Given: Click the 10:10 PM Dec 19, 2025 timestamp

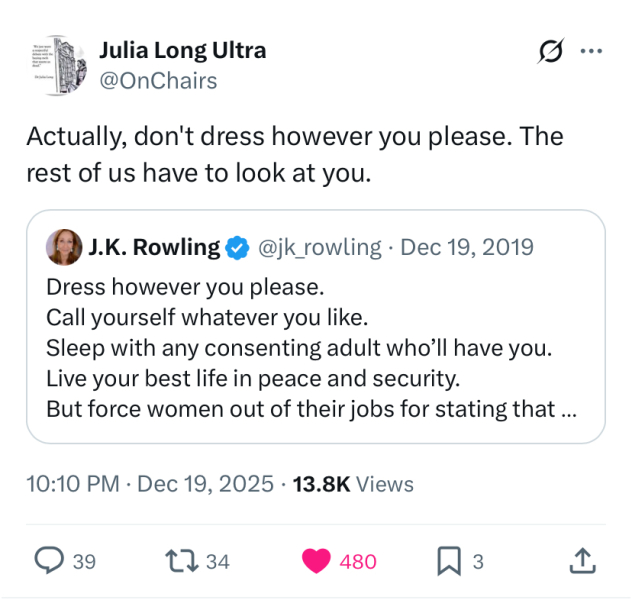Looking at the screenshot, I should point(150,484).
